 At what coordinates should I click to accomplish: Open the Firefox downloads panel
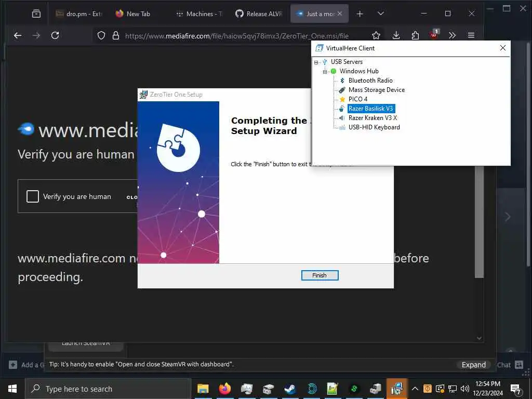[x=396, y=35]
